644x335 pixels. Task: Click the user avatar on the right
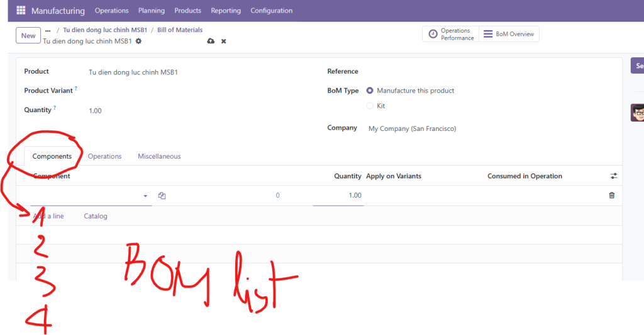tap(637, 113)
